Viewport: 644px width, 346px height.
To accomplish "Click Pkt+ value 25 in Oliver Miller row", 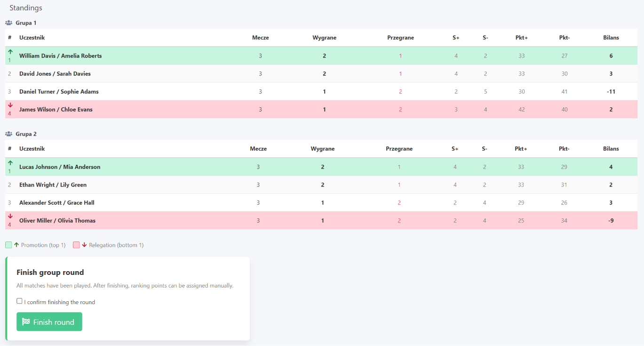I will pyautogui.click(x=521, y=220).
